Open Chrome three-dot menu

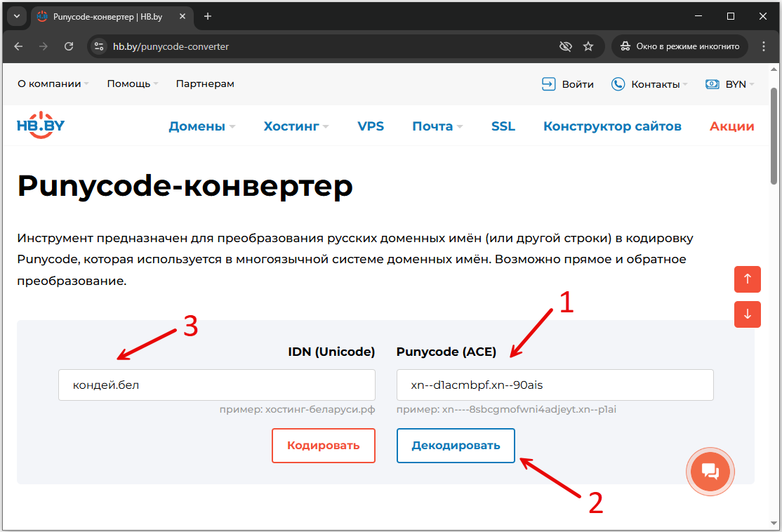pyautogui.click(x=764, y=46)
